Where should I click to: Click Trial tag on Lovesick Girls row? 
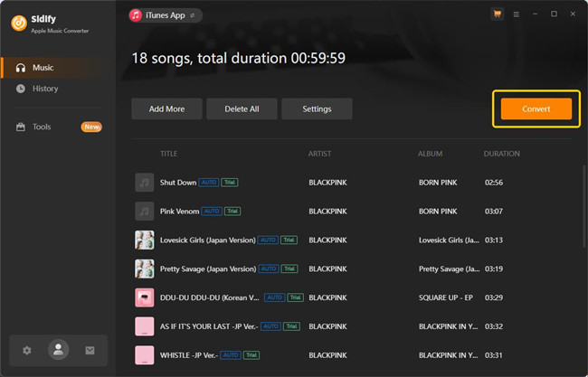coord(289,240)
